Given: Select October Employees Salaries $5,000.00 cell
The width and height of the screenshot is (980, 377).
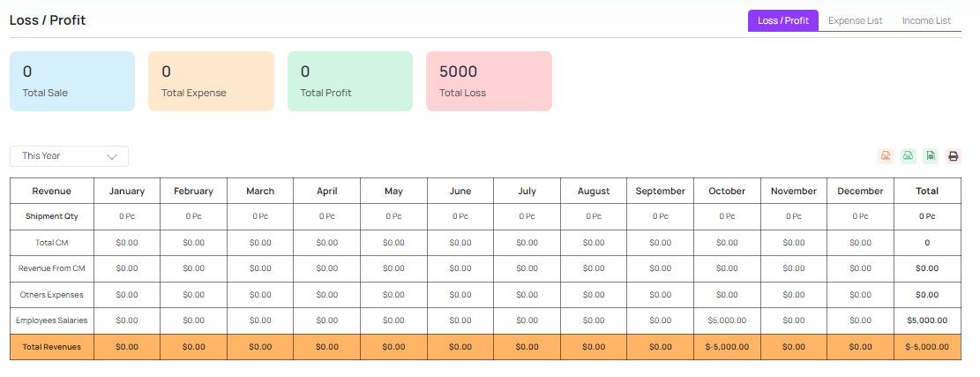Looking at the screenshot, I should pyautogui.click(x=727, y=320).
